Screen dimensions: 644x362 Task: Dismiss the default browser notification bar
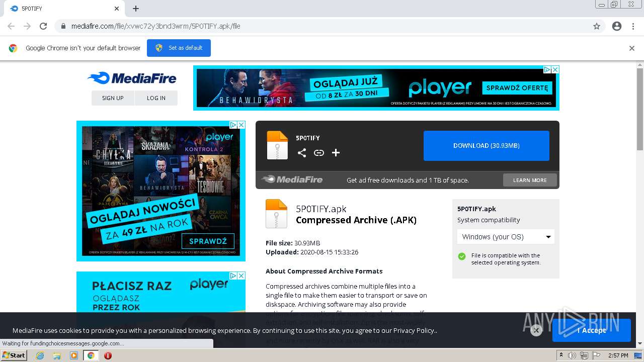click(x=632, y=48)
